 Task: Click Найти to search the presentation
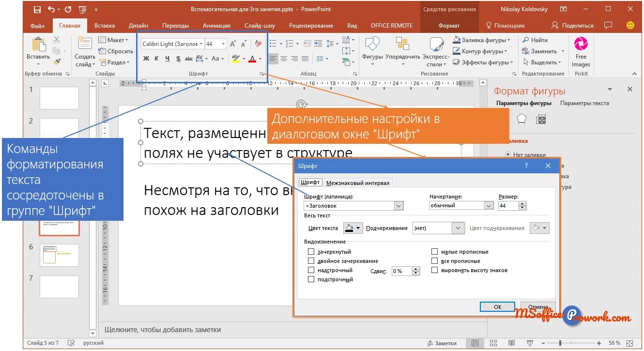[535, 40]
